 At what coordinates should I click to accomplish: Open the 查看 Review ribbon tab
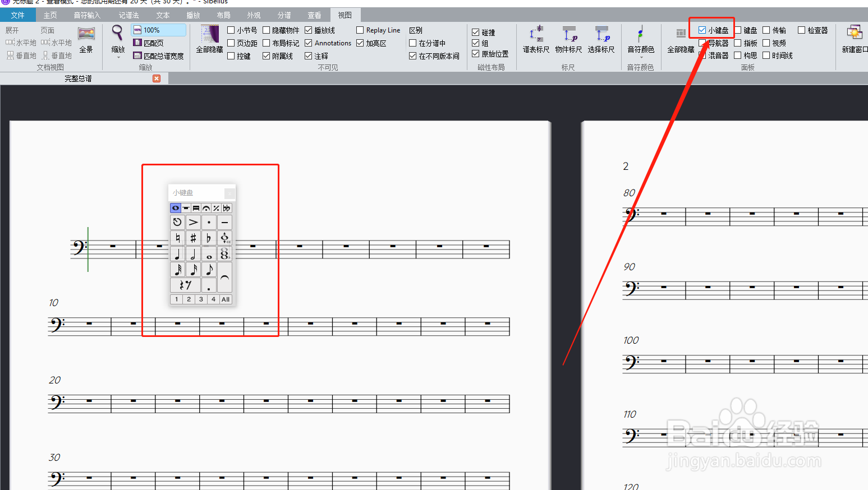click(314, 15)
